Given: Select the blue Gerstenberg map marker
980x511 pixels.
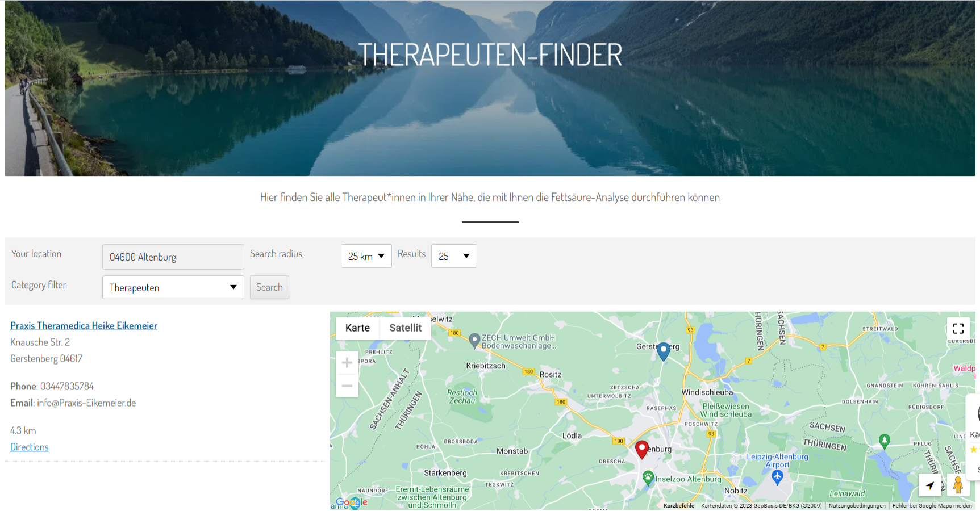Looking at the screenshot, I should [x=663, y=351].
